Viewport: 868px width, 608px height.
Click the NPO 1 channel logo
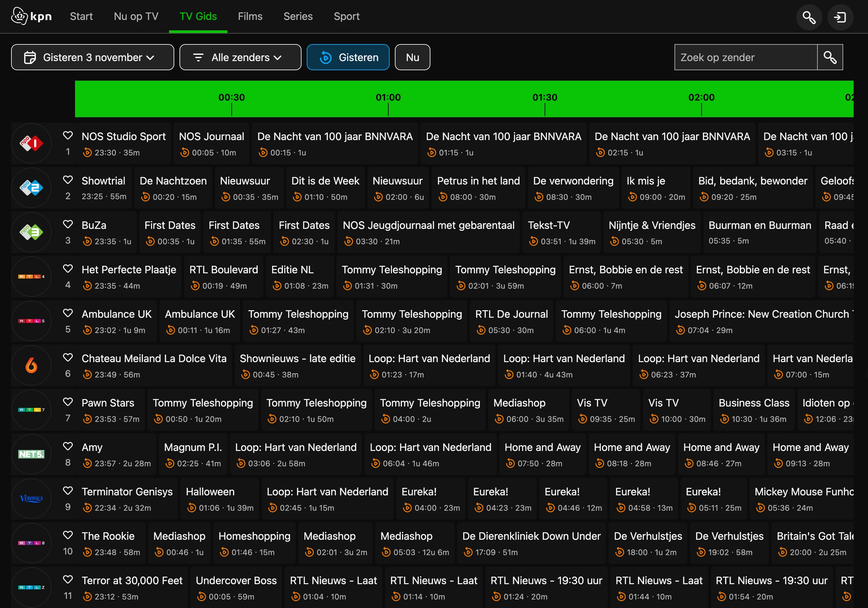coord(31,143)
